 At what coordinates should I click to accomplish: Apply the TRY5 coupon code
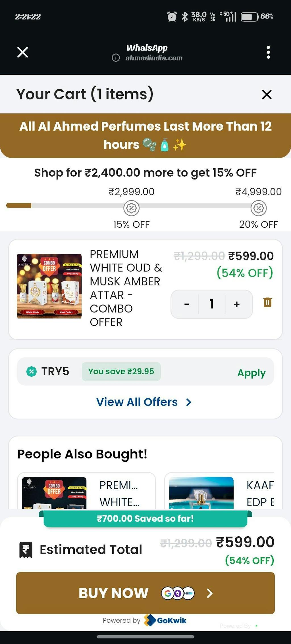[251, 373]
